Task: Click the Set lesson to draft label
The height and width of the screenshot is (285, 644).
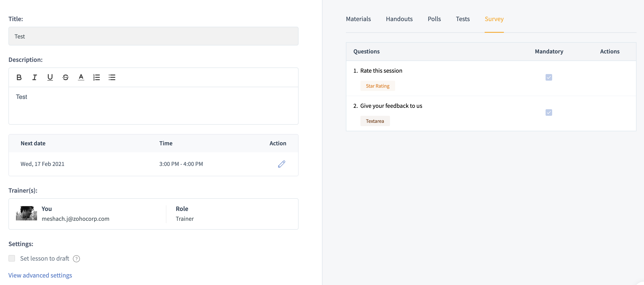Action: tap(45, 259)
